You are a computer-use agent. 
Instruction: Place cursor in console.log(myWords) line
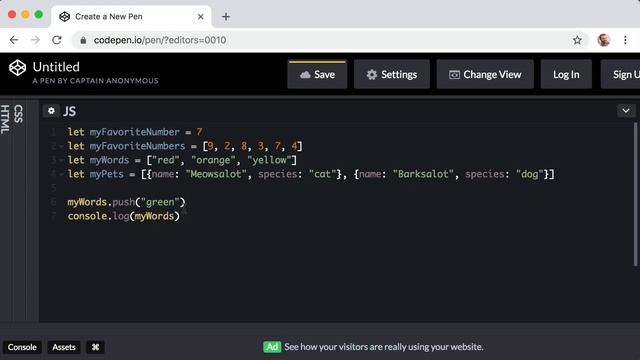point(123,216)
